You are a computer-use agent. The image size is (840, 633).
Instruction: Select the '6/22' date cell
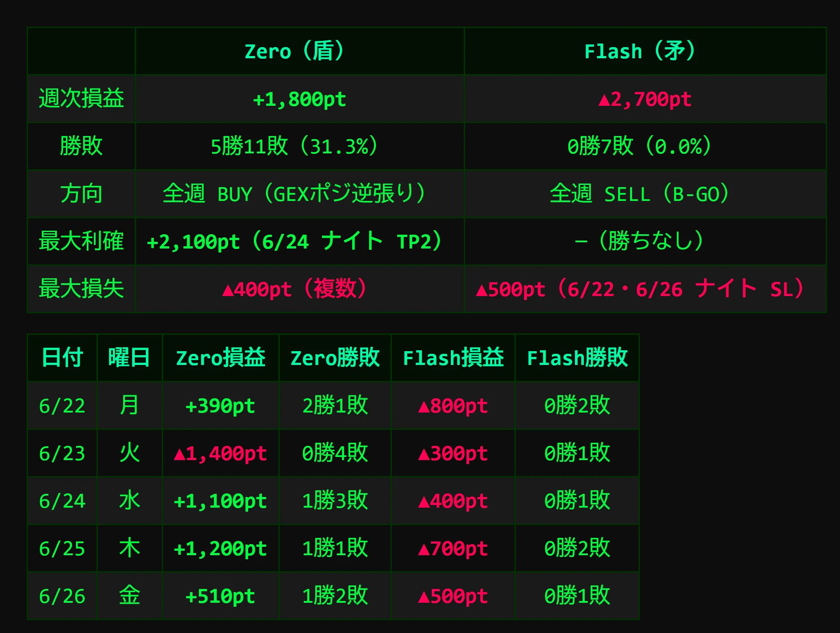(62, 405)
